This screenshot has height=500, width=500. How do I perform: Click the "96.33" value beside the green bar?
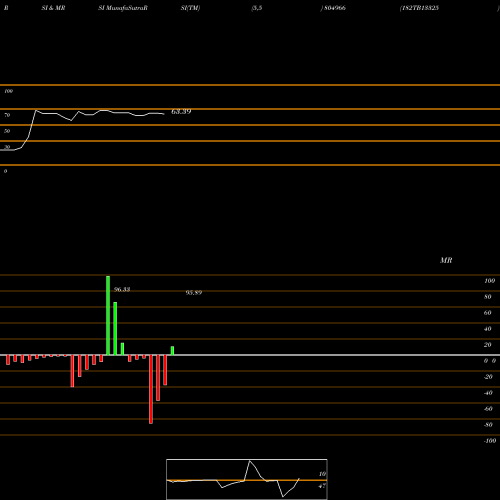point(122,289)
